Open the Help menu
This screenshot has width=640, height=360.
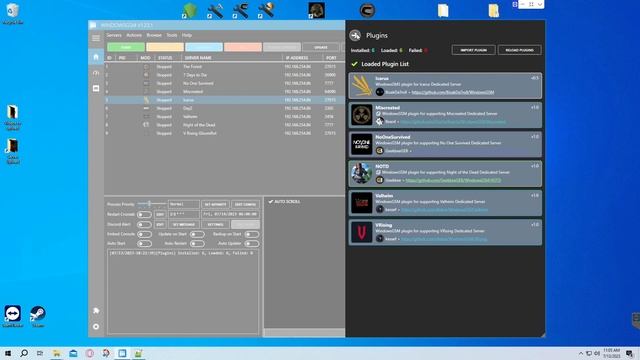click(x=187, y=36)
